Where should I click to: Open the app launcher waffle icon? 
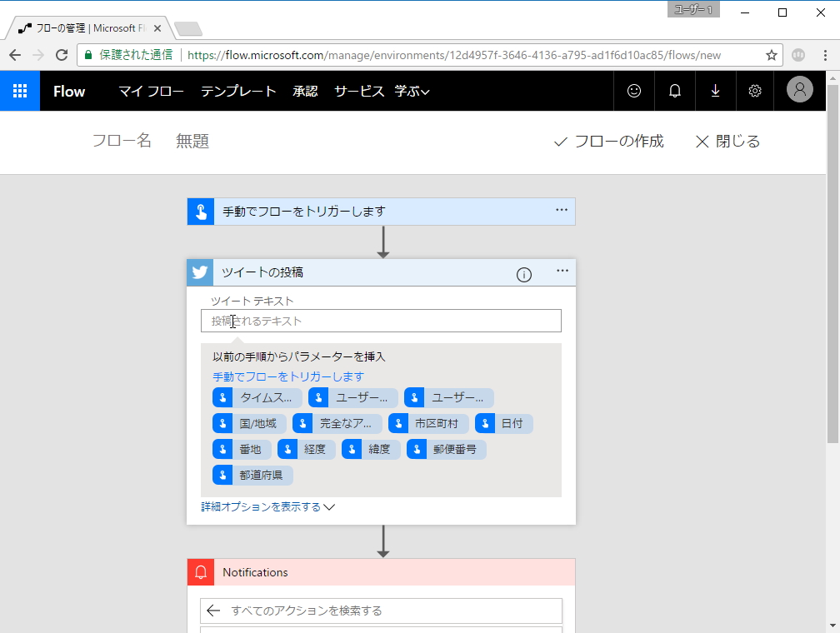[x=18, y=90]
